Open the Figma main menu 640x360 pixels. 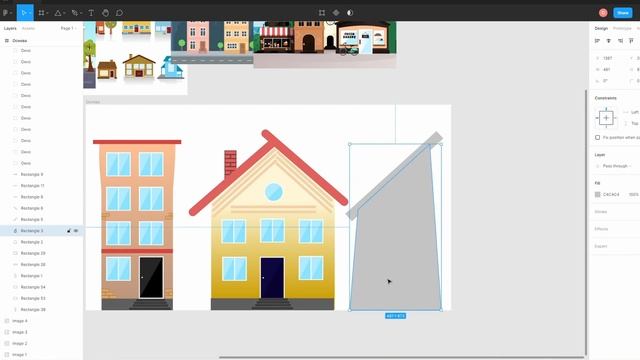6,13
